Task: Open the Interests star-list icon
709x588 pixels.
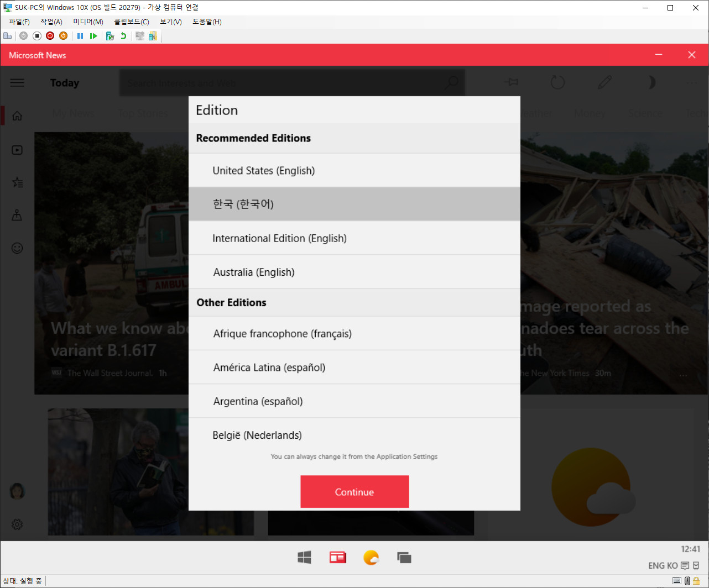Action: point(17,182)
